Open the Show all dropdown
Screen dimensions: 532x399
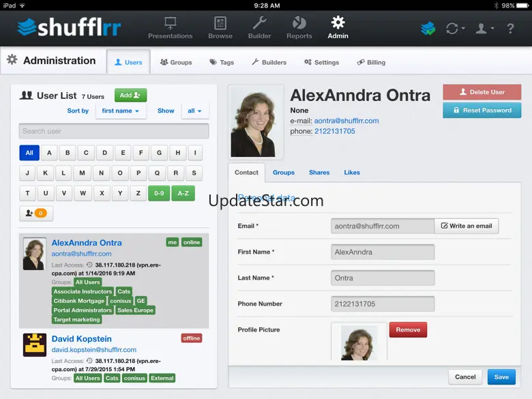tap(195, 111)
